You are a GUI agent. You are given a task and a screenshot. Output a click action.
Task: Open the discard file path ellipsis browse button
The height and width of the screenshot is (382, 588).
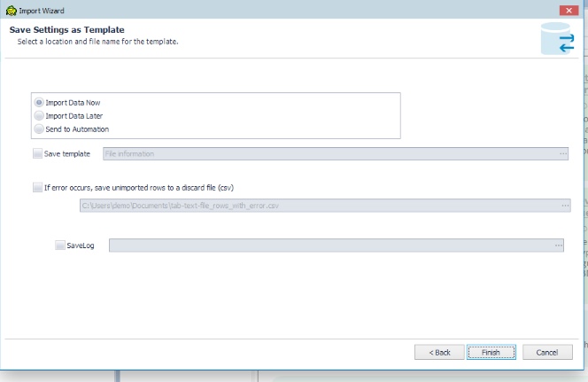pyautogui.click(x=564, y=206)
